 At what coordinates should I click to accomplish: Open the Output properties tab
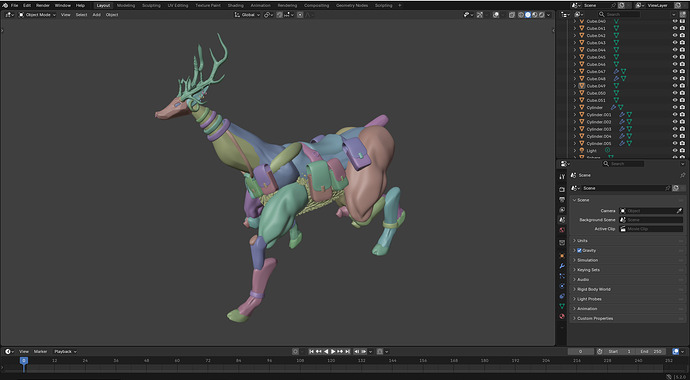click(x=562, y=200)
